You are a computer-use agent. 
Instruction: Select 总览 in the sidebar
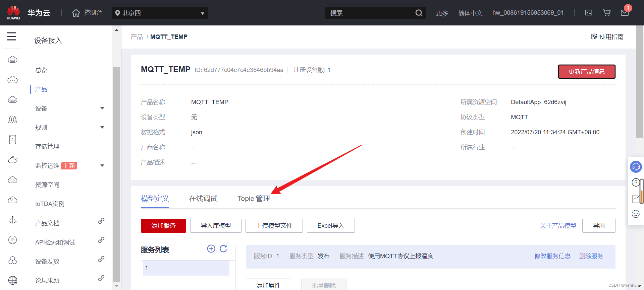[41, 70]
